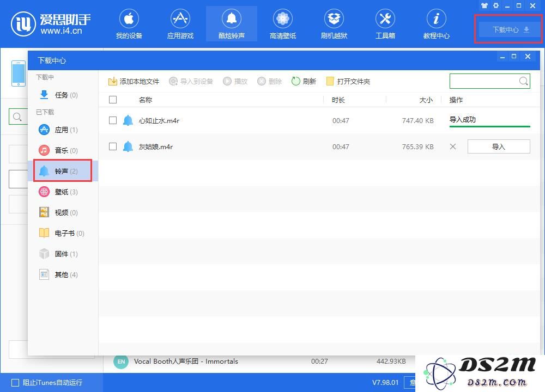Select 固件 (1) category
This screenshot has width=545, height=392.
point(63,254)
